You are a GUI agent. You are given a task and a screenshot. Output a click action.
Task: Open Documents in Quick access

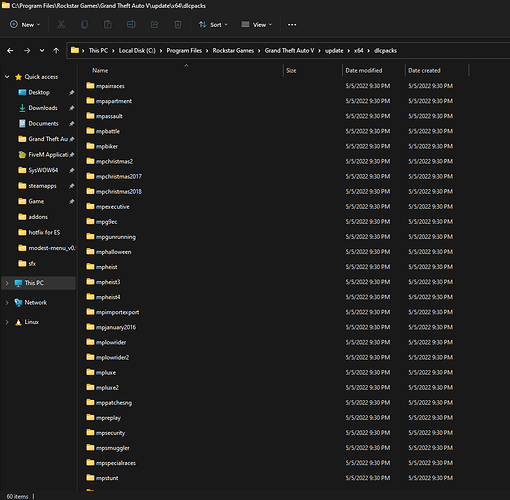(43, 124)
